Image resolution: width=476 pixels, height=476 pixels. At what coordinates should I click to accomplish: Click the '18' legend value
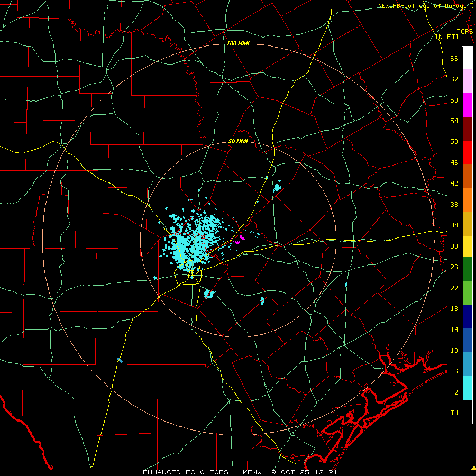[454, 309]
